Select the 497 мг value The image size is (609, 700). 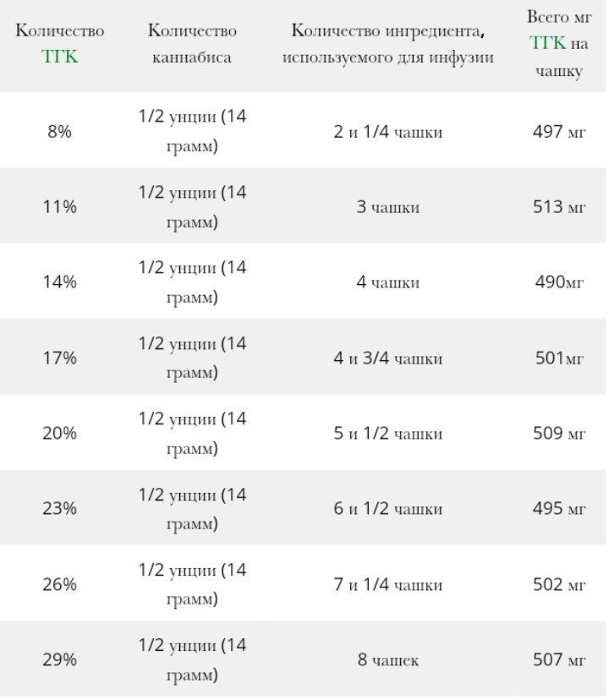559,132
